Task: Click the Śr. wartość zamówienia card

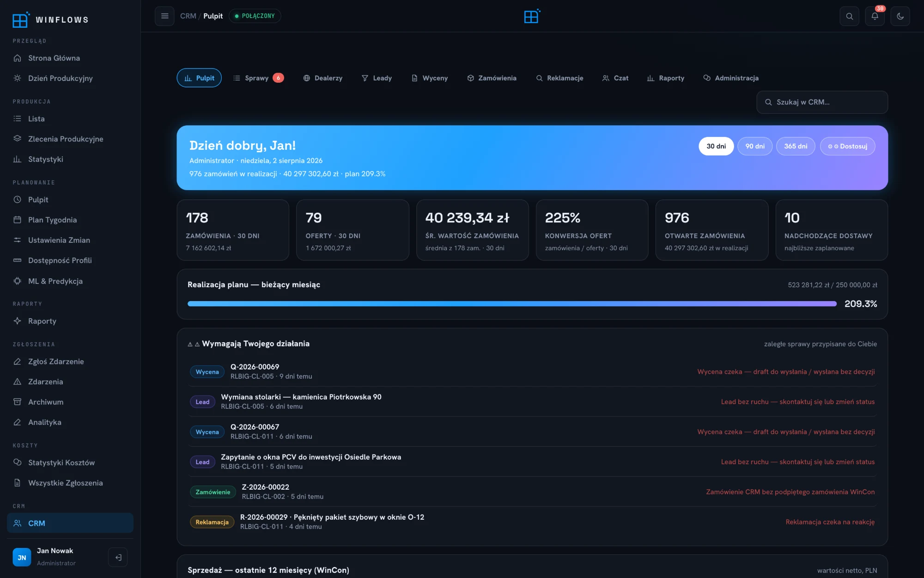Action: [x=472, y=230]
